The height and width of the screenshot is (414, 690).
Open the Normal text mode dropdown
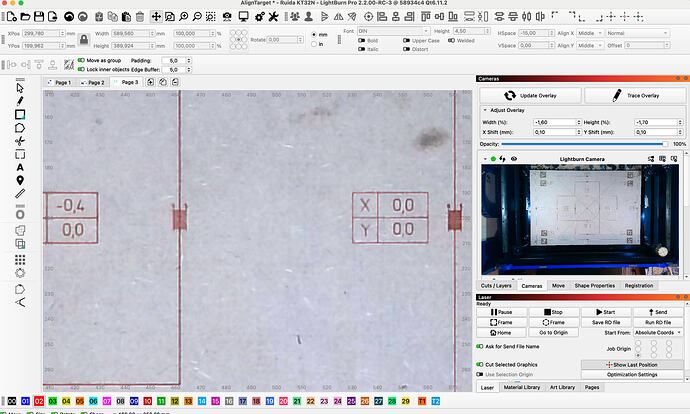(x=637, y=33)
